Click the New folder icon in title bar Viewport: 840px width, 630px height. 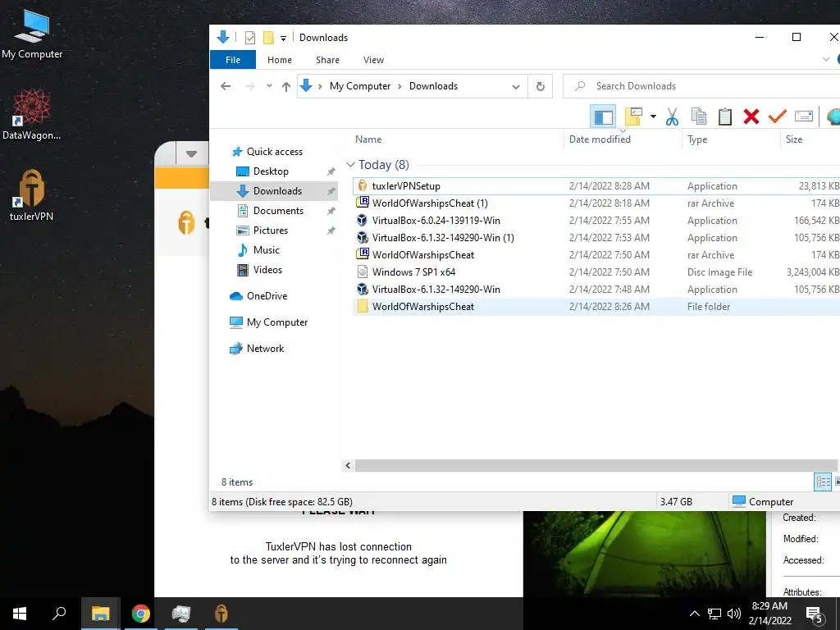(268, 38)
